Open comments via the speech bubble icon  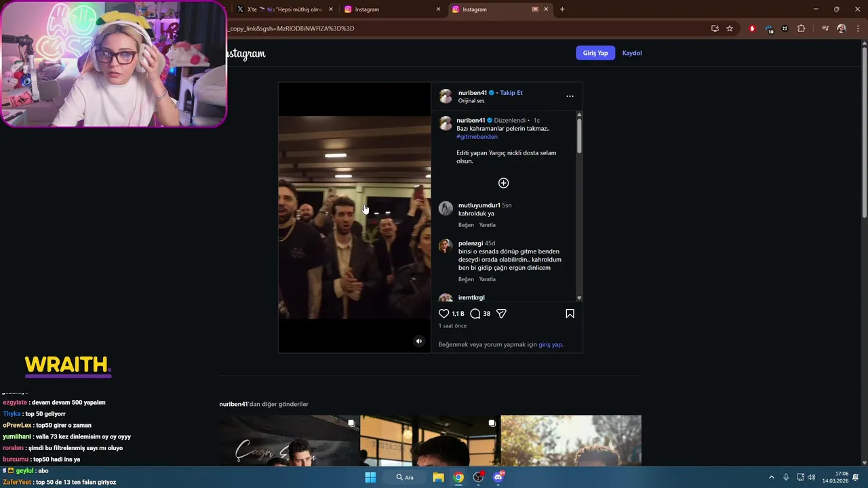[x=475, y=314]
